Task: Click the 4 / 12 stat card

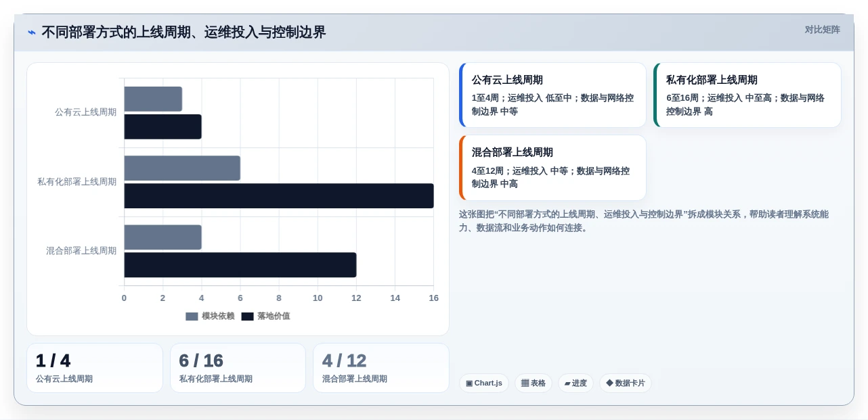Action: 381,368
